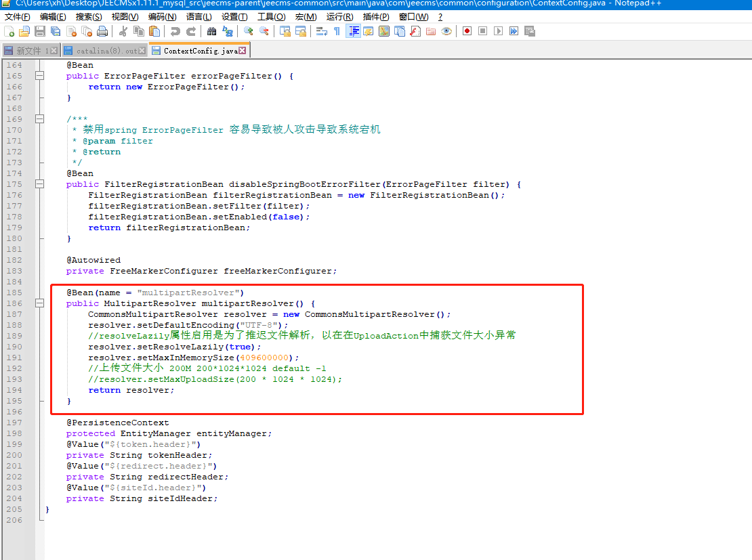Click the Close All documents toolbar icon
The image size is (752, 560).
point(87,32)
